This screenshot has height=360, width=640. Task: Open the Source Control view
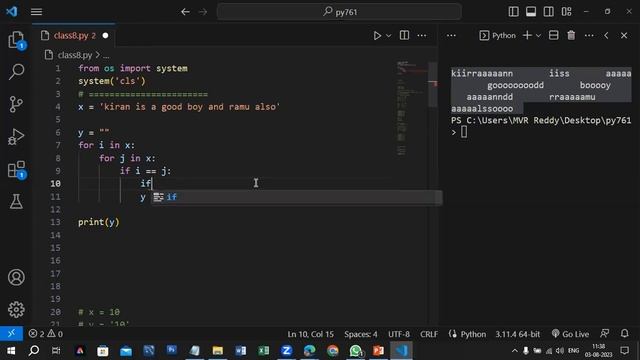pos(16,104)
